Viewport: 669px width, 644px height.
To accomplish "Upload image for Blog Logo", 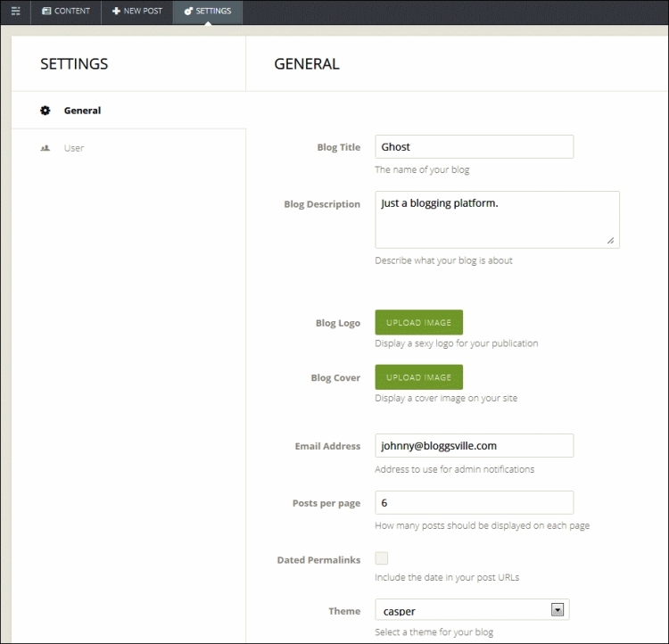I will [418, 322].
